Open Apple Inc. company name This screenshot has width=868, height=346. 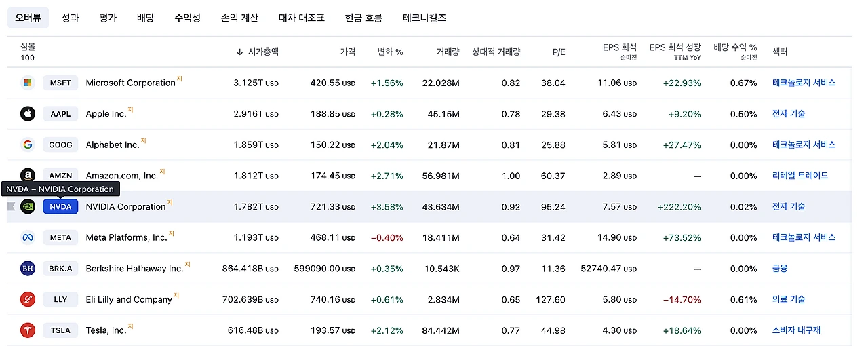pyautogui.click(x=106, y=114)
